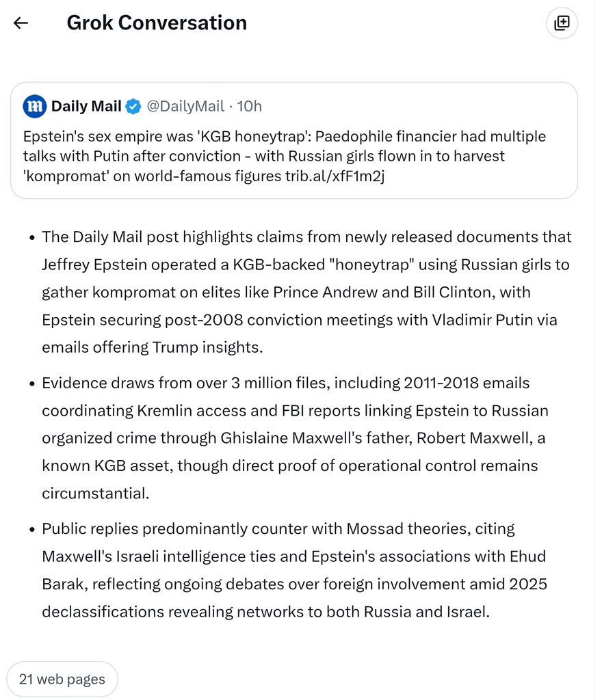Viewport: 602px width, 700px height.
Task: Open the 21 web pages sources
Action: 62,679
